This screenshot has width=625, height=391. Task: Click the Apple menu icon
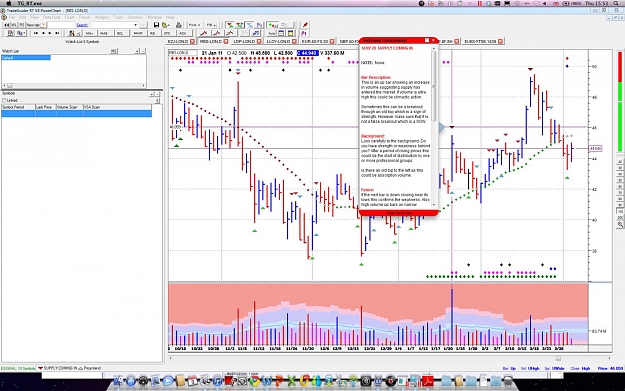coord(9,3)
